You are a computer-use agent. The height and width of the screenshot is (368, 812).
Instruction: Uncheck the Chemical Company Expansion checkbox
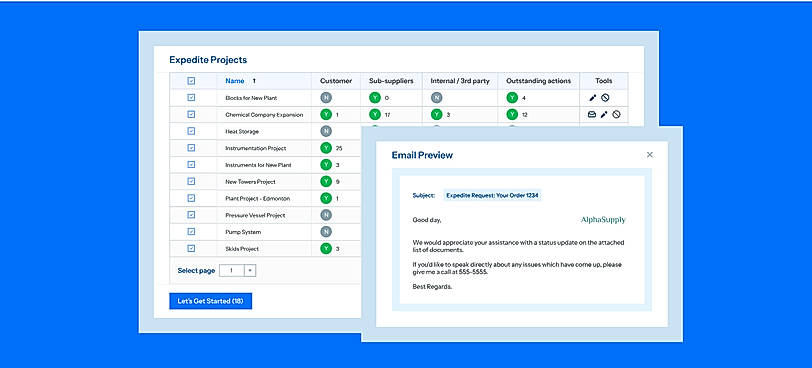[191, 114]
